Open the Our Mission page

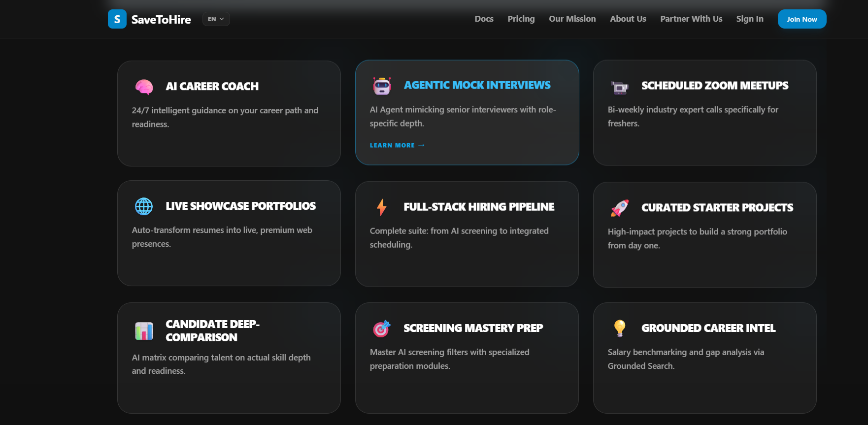[x=572, y=19]
